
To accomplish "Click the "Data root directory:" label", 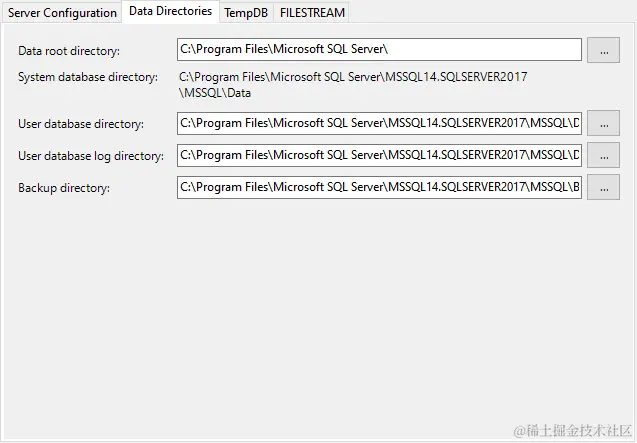I will (x=68, y=50).
